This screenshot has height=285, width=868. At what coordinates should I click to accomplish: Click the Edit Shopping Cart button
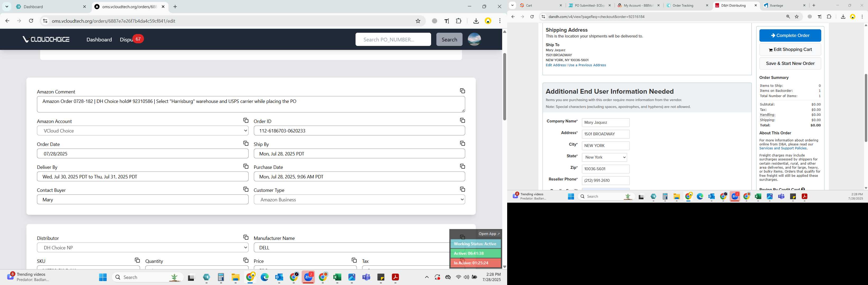tap(790, 49)
